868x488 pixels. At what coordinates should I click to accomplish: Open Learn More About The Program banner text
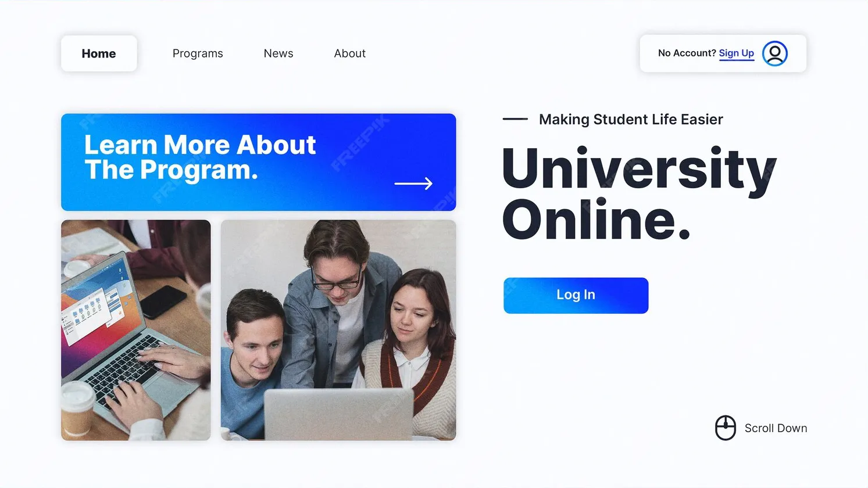click(x=200, y=157)
